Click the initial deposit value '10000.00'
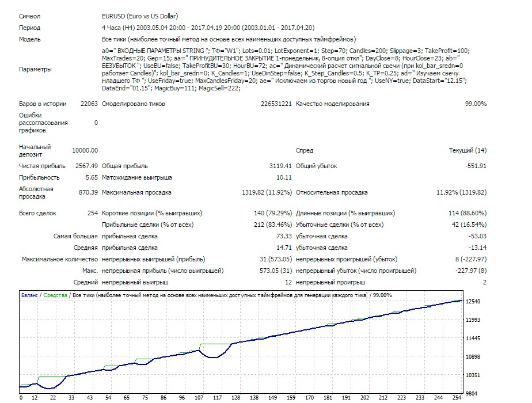This screenshot has height=403, width=532. pos(85,150)
